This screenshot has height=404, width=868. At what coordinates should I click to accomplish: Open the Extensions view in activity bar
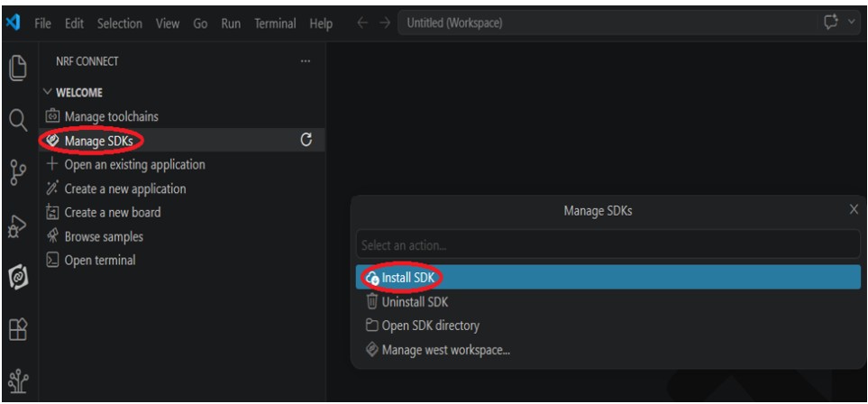[x=18, y=330]
